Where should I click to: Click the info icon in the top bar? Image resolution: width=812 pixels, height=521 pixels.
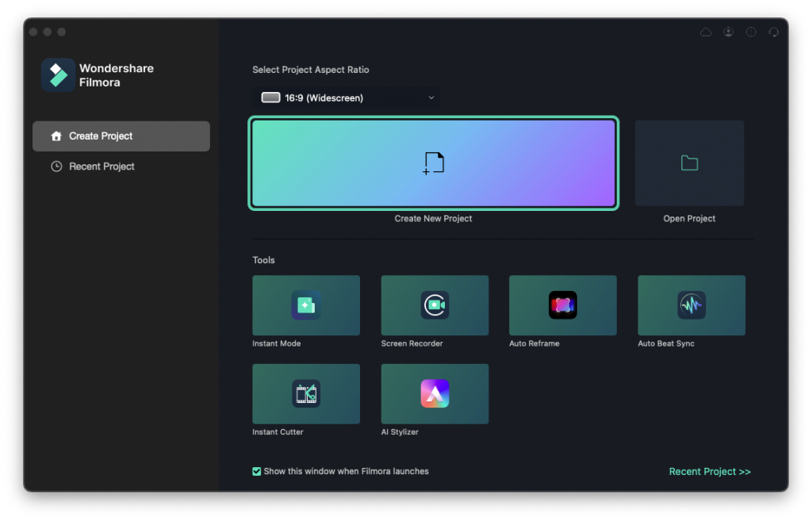point(751,32)
